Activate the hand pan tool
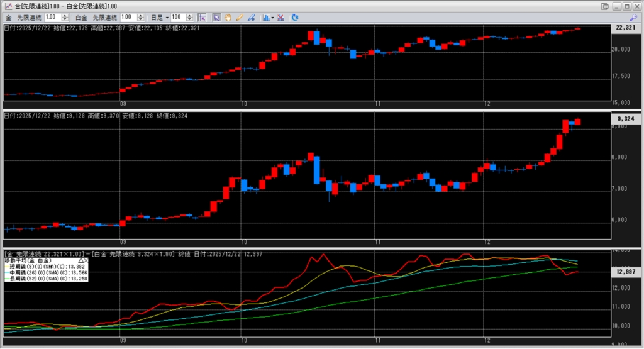 [x=228, y=18]
